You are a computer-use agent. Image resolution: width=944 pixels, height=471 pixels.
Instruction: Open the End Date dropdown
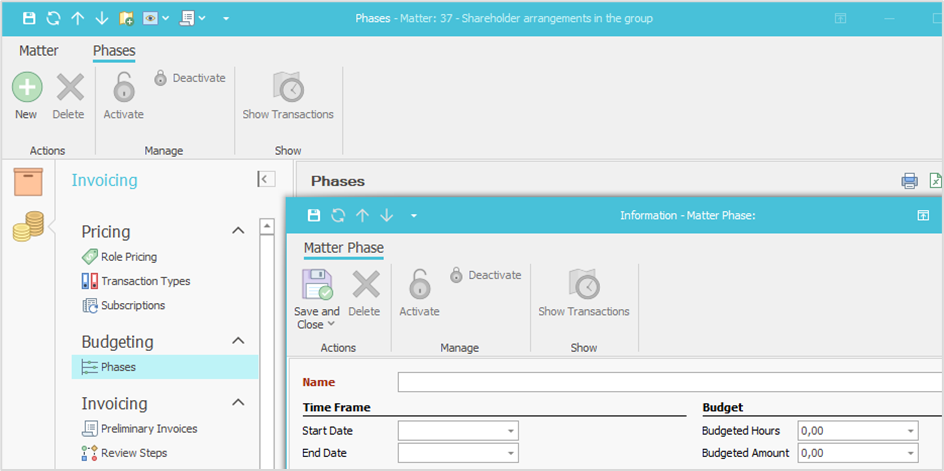[511, 453]
